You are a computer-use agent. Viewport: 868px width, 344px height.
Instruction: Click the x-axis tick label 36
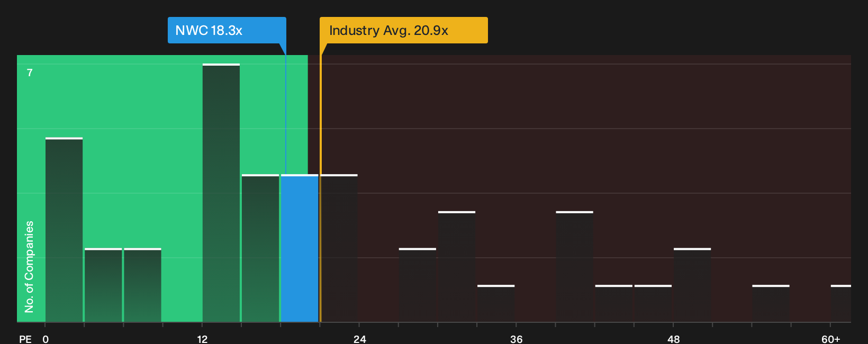tap(516, 339)
